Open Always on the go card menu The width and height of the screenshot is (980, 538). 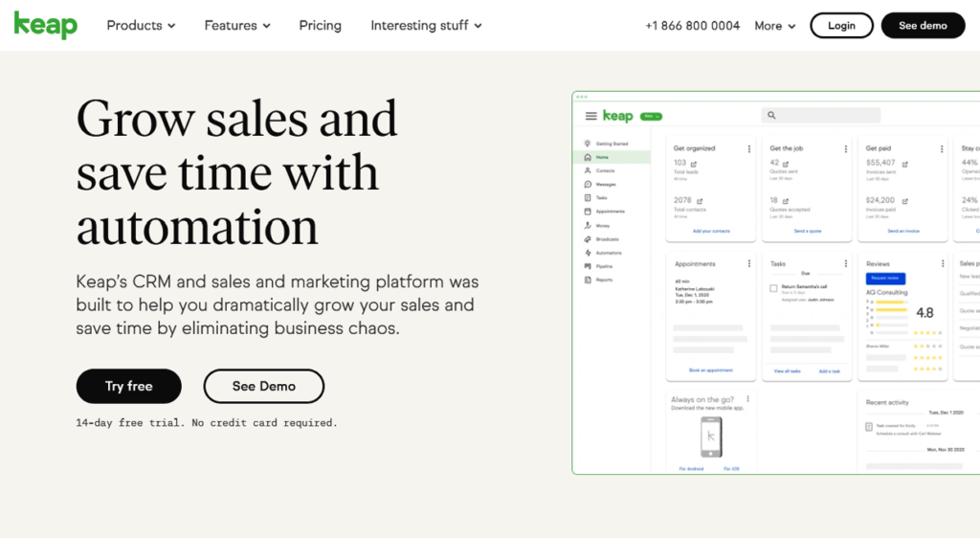(747, 398)
